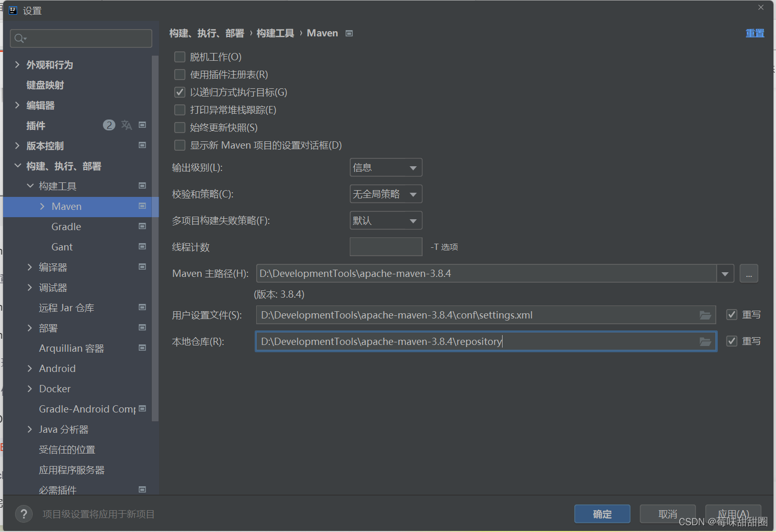Click the translate language icon beside 插件
776x532 pixels.
tap(126, 125)
